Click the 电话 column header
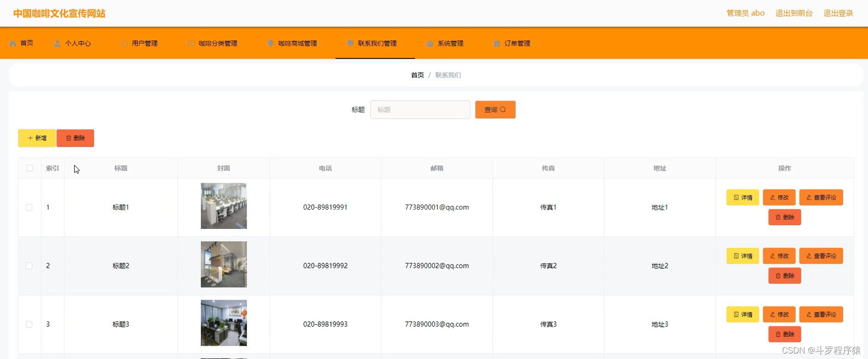 [x=325, y=168]
